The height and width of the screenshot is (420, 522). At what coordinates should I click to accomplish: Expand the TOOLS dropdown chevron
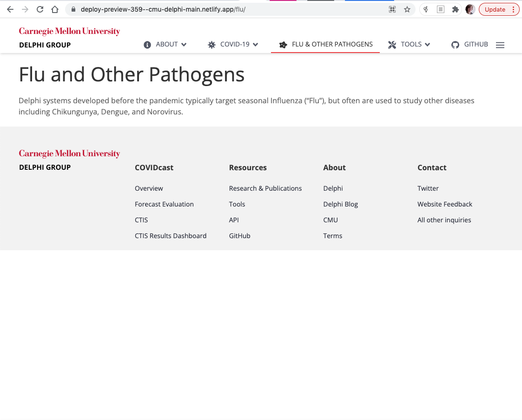428,45
